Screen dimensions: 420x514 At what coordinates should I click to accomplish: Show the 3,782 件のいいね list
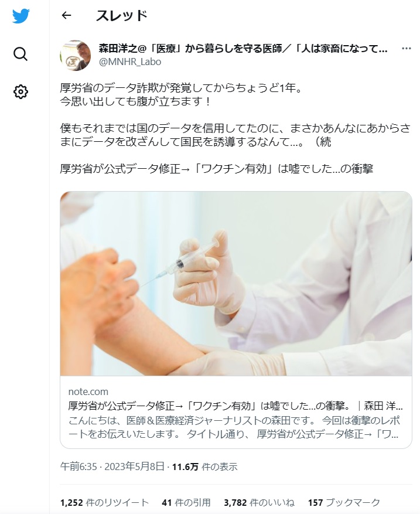click(x=259, y=502)
